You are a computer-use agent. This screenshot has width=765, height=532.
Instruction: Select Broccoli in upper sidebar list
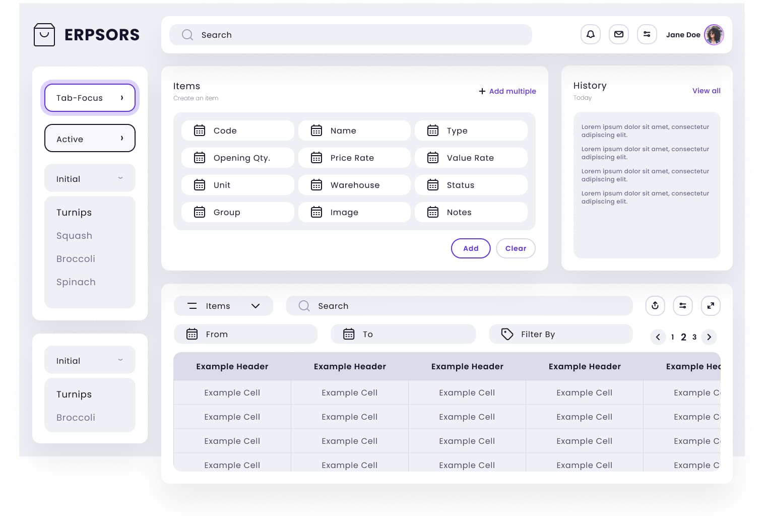(x=76, y=259)
